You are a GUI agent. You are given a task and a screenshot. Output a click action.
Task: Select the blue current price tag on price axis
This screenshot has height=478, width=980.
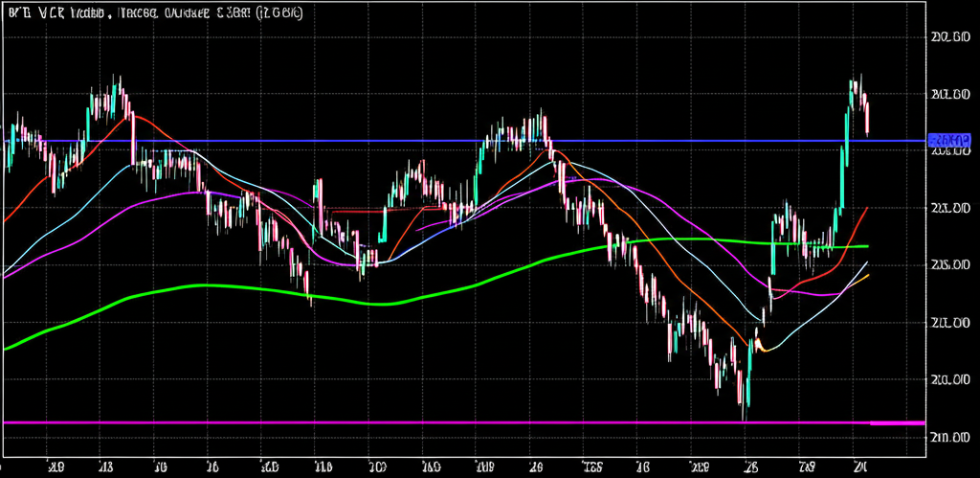[949, 140]
